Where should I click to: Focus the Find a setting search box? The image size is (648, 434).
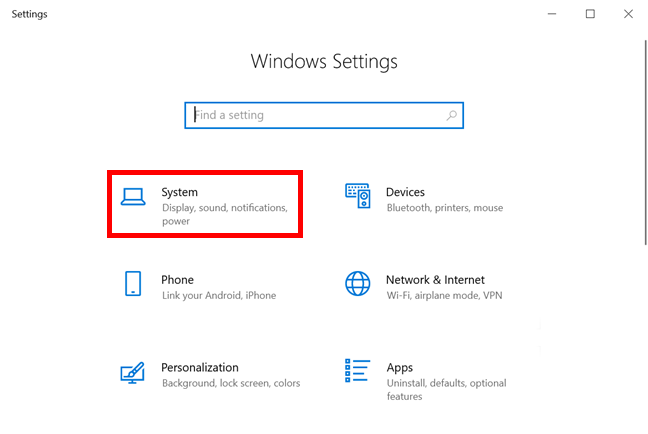click(x=324, y=115)
